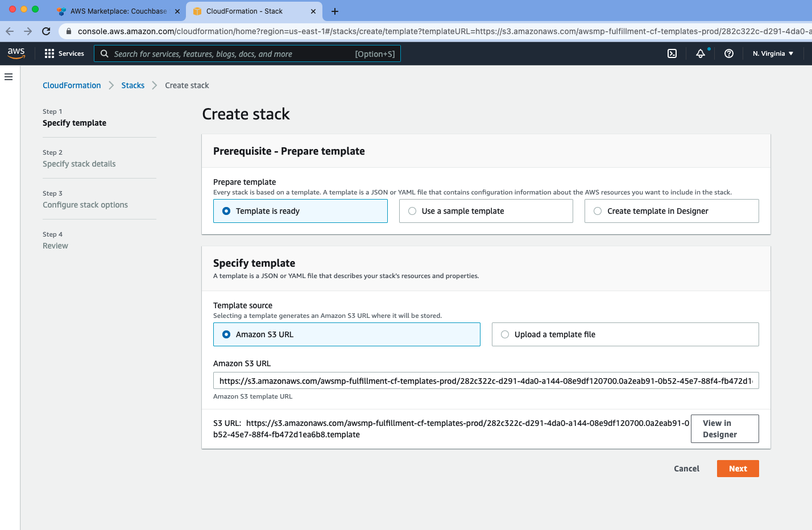Image resolution: width=812 pixels, height=530 pixels.
Task: Navigate back using the browser back arrow
Action: [x=10, y=31]
